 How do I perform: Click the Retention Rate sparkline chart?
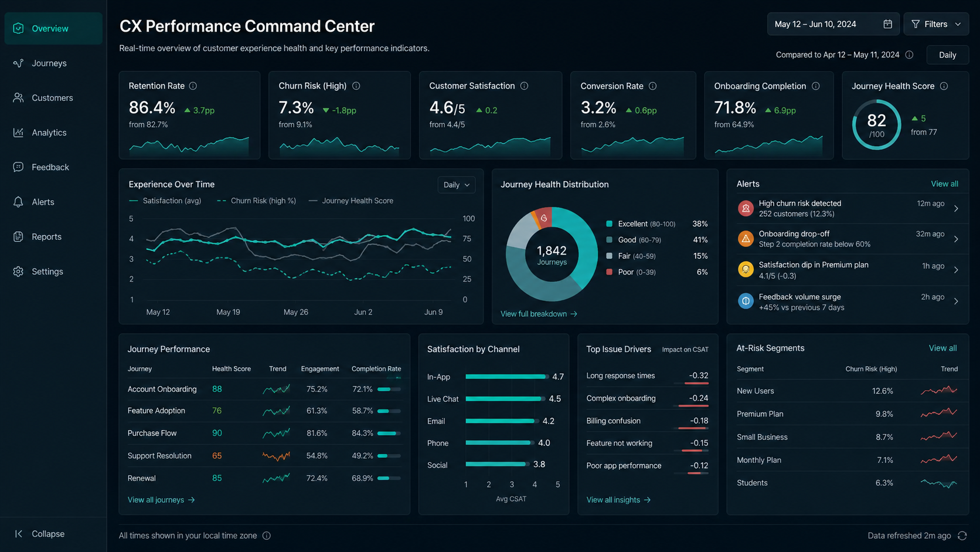[189, 145]
